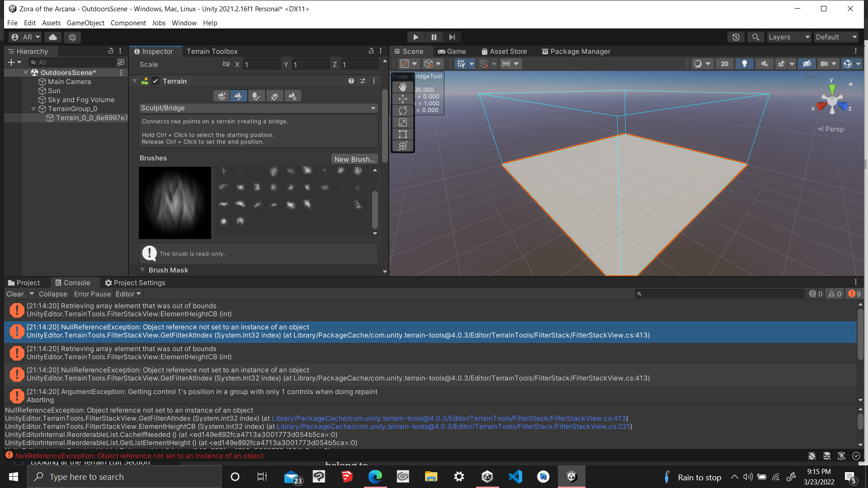
Task: Select the Paint Details terrain tool
Action: (274, 96)
